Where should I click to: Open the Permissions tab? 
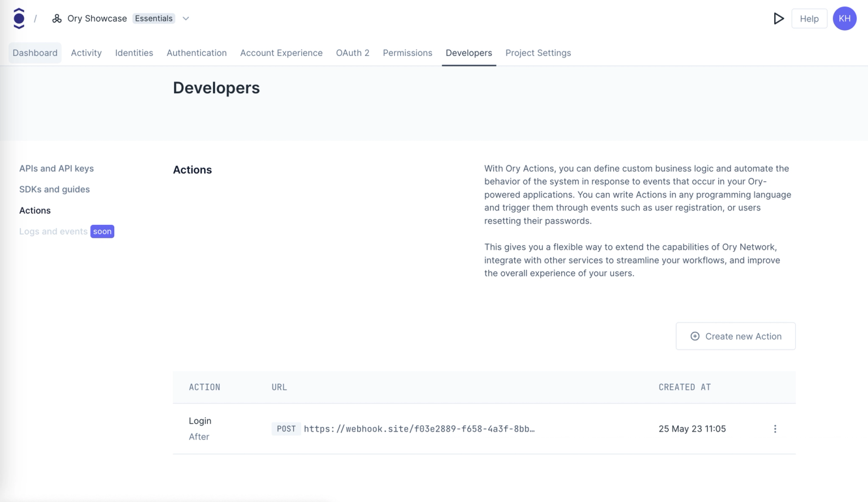[x=407, y=53]
